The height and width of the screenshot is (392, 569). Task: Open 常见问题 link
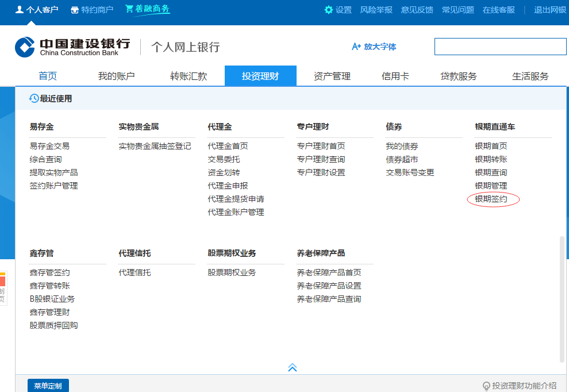(x=458, y=10)
